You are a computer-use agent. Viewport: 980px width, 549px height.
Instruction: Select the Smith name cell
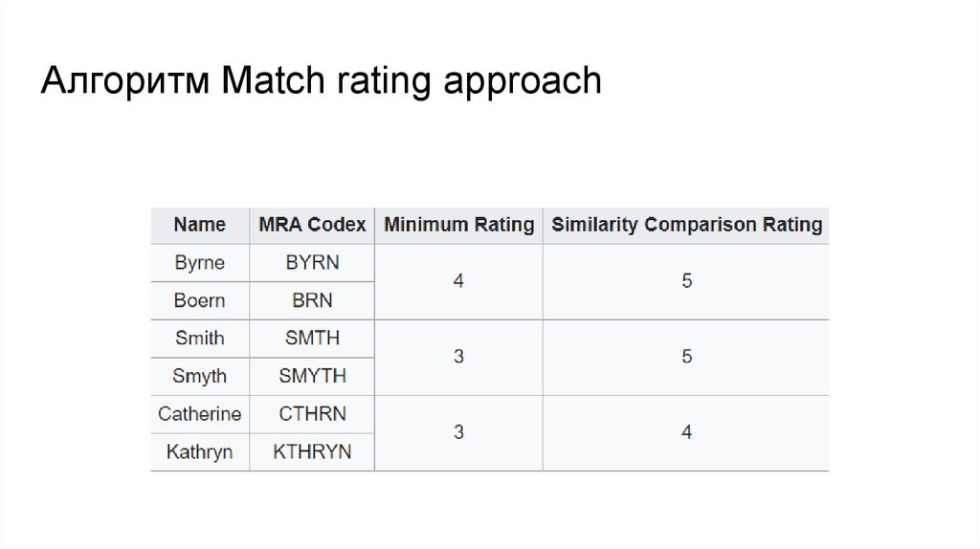[200, 339]
